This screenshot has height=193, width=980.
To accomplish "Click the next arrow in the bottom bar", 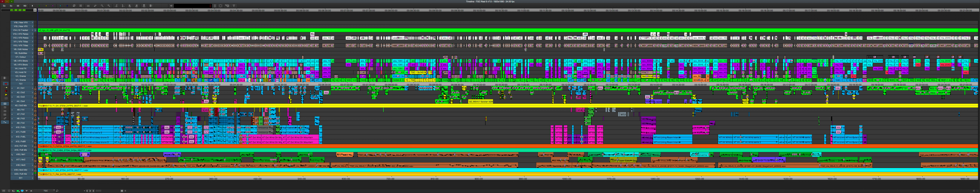I will [90, 191].
